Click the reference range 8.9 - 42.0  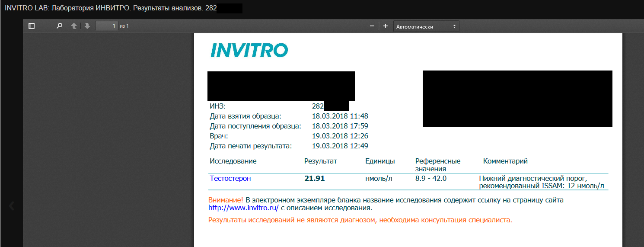click(x=430, y=178)
